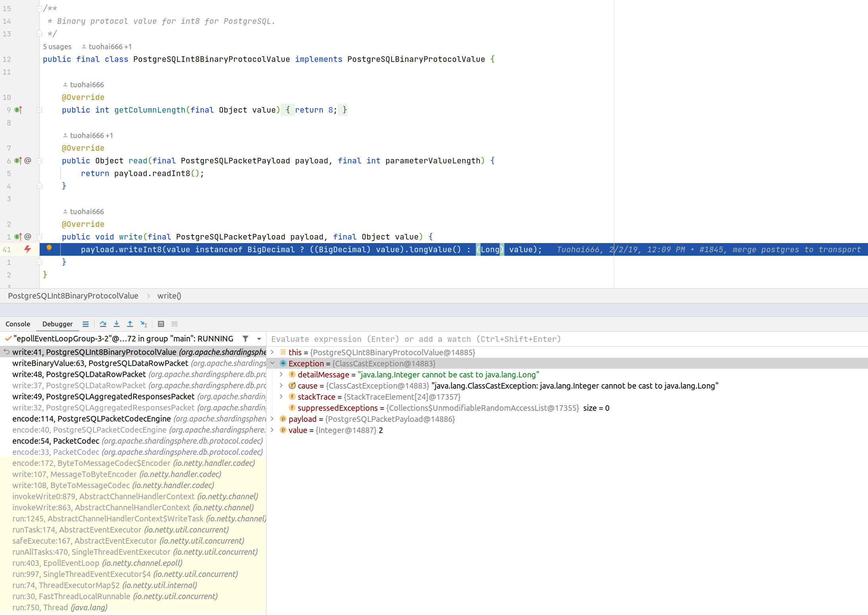868x615 pixels.
Task: Click the Step Over icon
Action: pyautogui.click(x=103, y=324)
